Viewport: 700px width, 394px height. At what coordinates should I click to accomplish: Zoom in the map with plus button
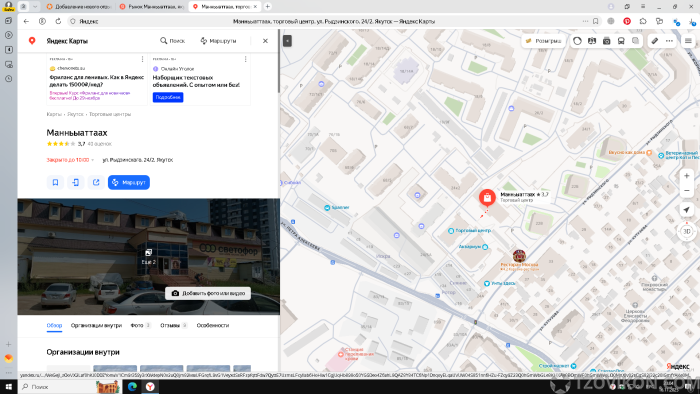(x=687, y=176)
